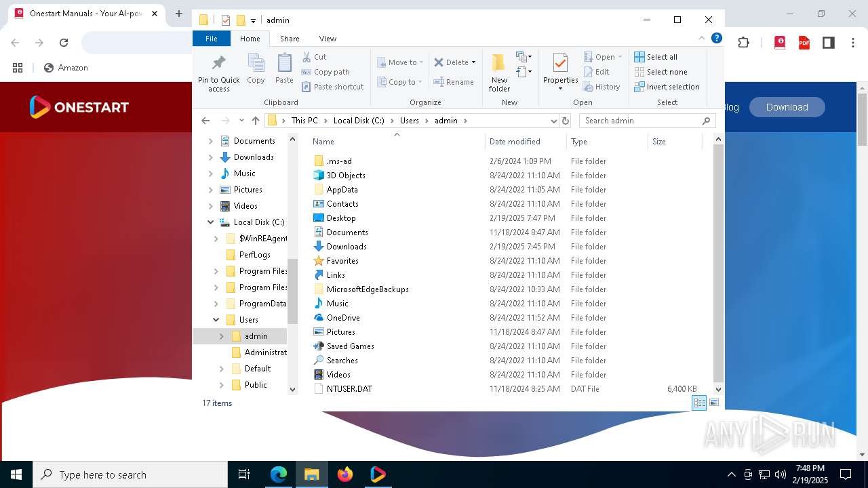Image resolution: width=868 pixels, height=488 pixels.
Task: Open the New item dropdown icon
Action: pyautogui.click(x=524, y=57)
